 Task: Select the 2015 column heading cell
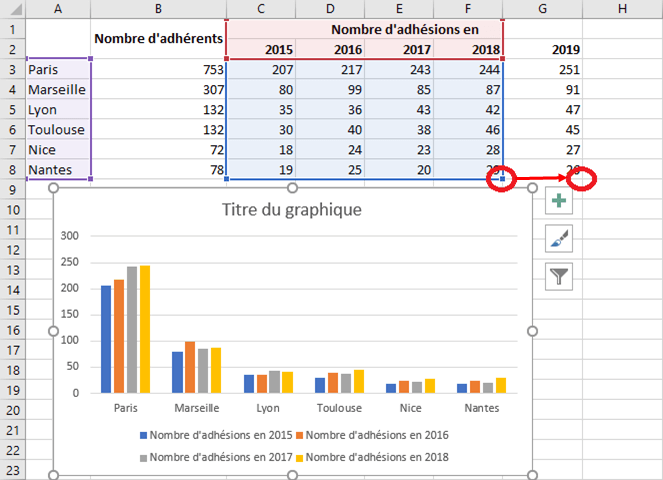click(261, 49)
